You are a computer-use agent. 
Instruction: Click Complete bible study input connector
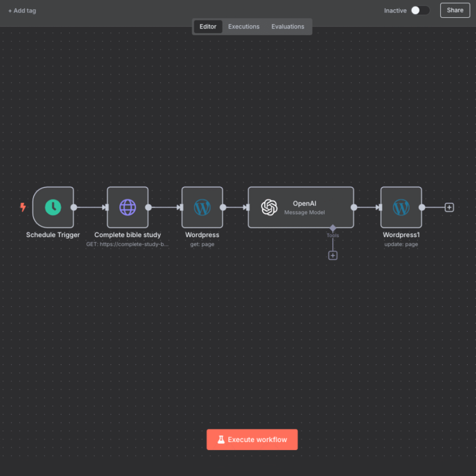(106, 207)
